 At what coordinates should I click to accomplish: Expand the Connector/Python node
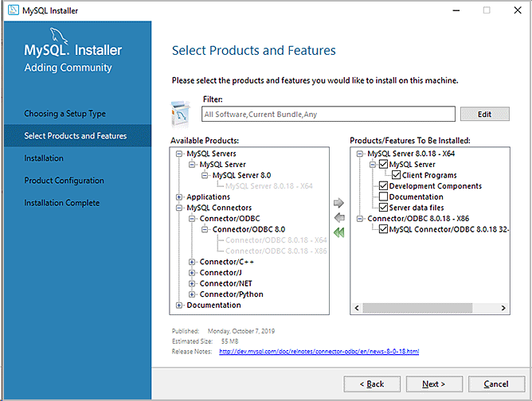tap(192, 294)
